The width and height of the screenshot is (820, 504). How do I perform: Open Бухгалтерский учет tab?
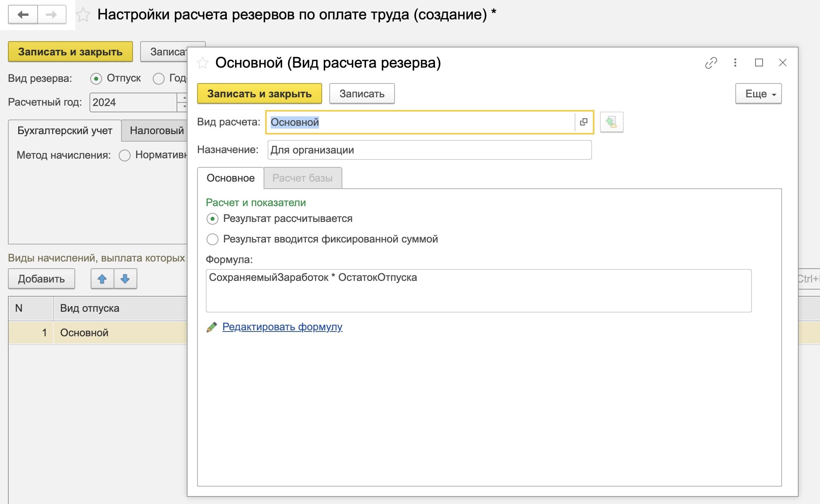[x=65, y=131]
